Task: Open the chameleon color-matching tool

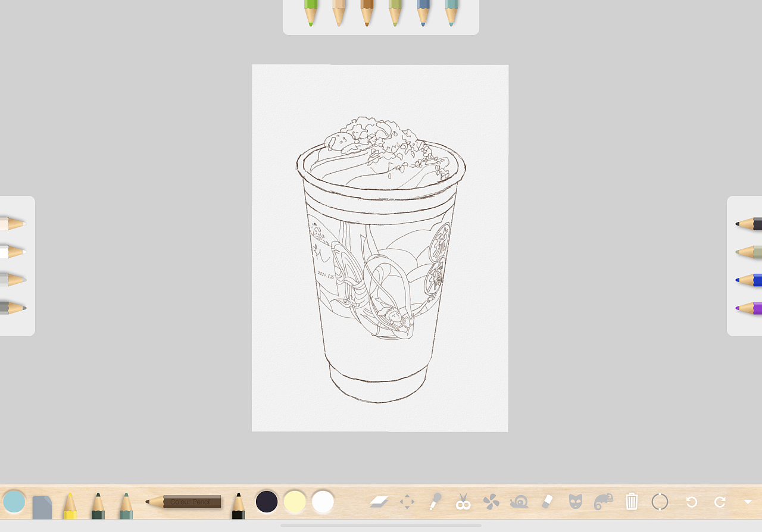Action: (x=602, y=502)
